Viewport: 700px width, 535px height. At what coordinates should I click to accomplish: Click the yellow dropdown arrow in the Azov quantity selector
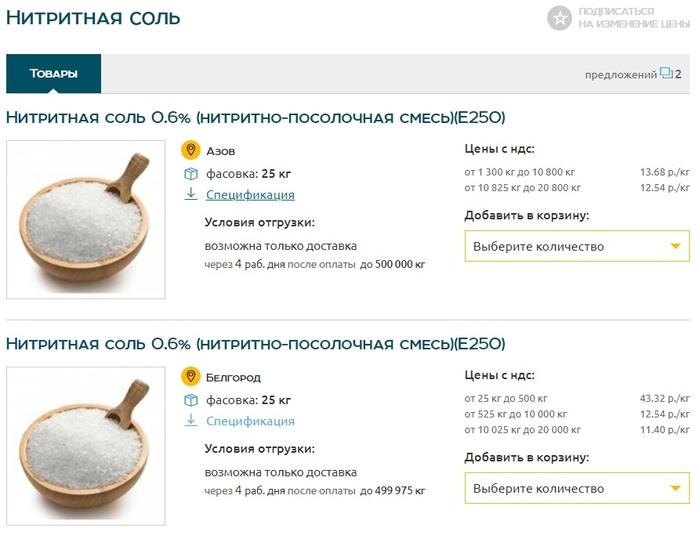click(676, 246)
